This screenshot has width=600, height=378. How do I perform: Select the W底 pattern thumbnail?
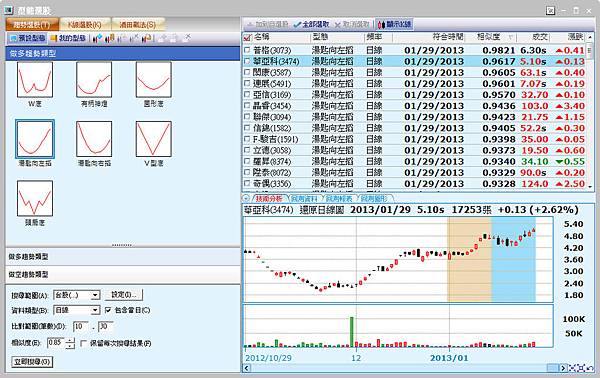pos(35,80)
